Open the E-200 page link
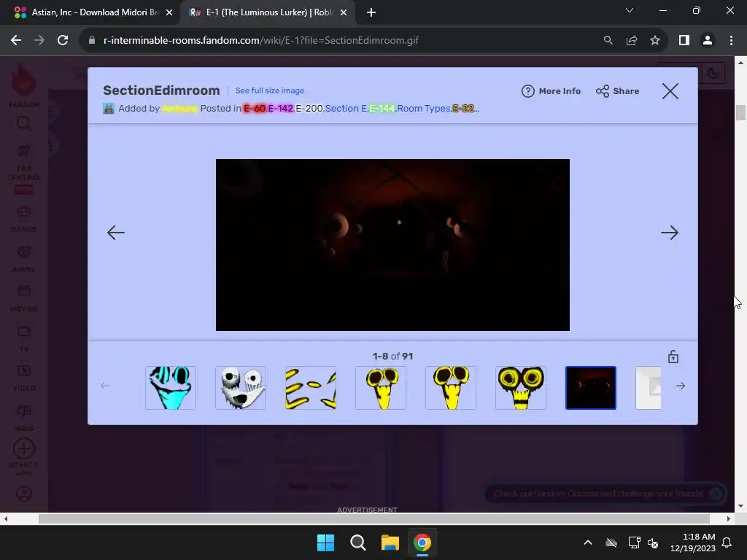747x560 pixels. click(309, 109)
